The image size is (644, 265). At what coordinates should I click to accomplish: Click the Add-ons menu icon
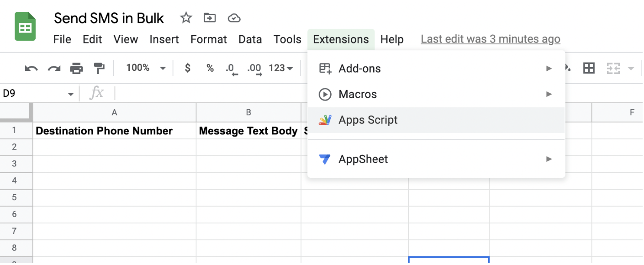tap(325, 69)
